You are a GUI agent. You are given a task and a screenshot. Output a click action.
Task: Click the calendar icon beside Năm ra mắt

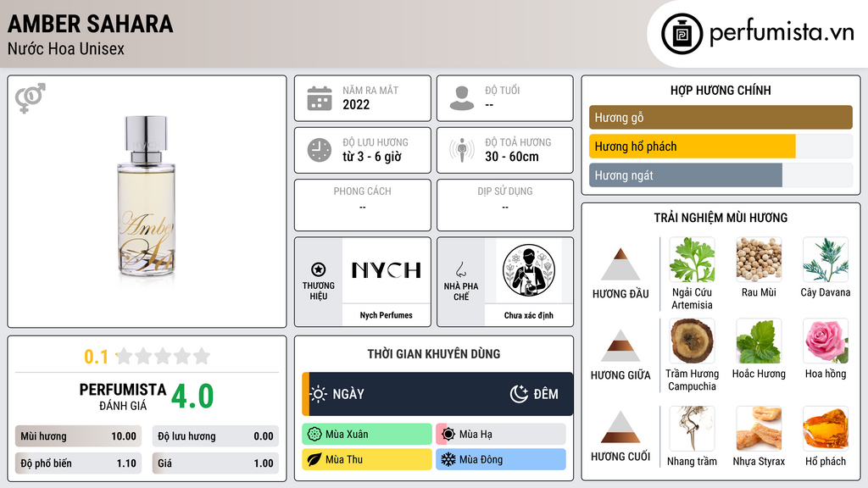pyautogui.click(x=320, y=98)
